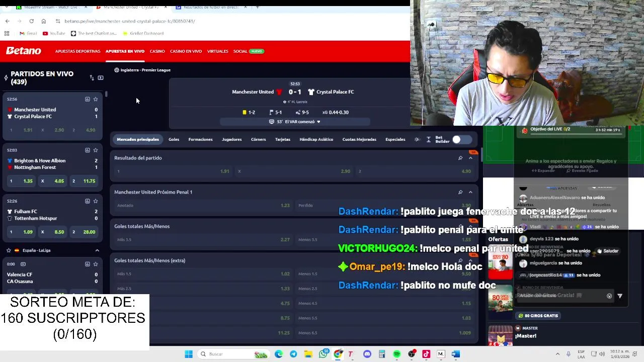Open the YouTube bookmark
This screenshot has height=362, width=644.
[54, 33]
